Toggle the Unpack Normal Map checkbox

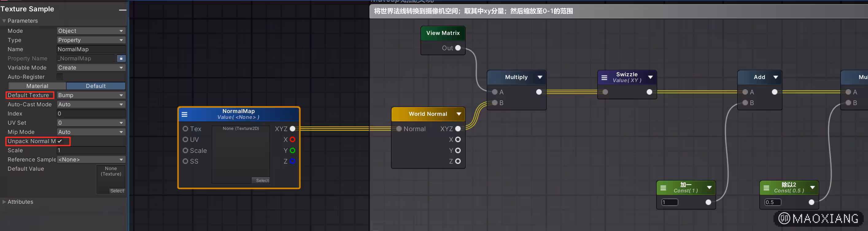pyautogui.click(x=60, y=141)
